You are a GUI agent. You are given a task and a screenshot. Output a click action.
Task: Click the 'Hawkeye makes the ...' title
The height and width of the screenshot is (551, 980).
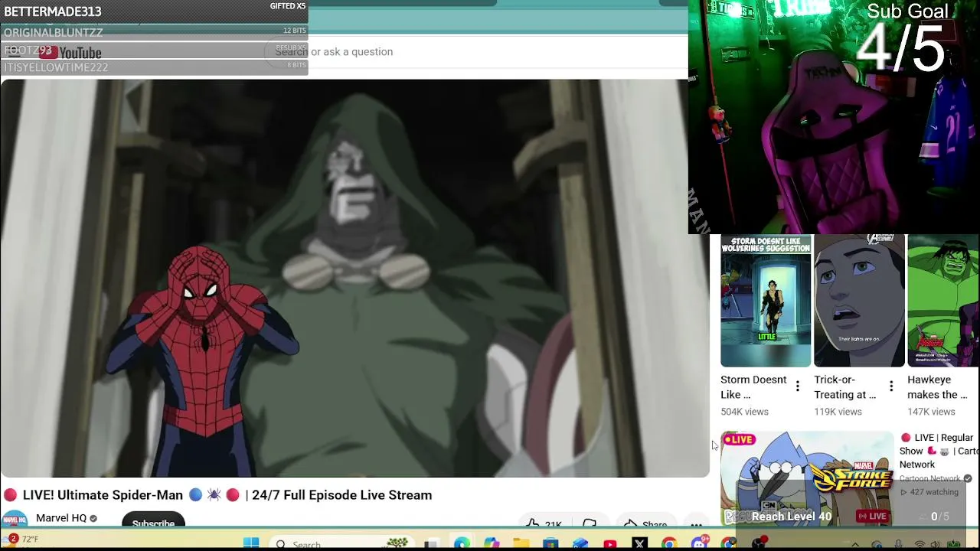tap(937, 387)
